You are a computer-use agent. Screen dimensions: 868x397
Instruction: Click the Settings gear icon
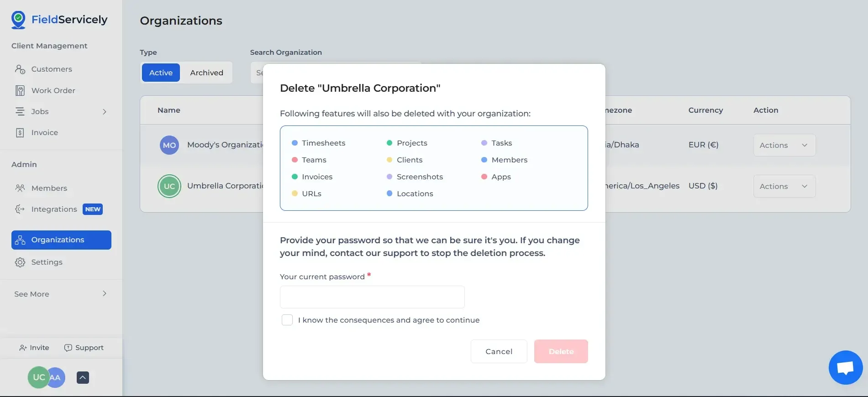[20, 262]
